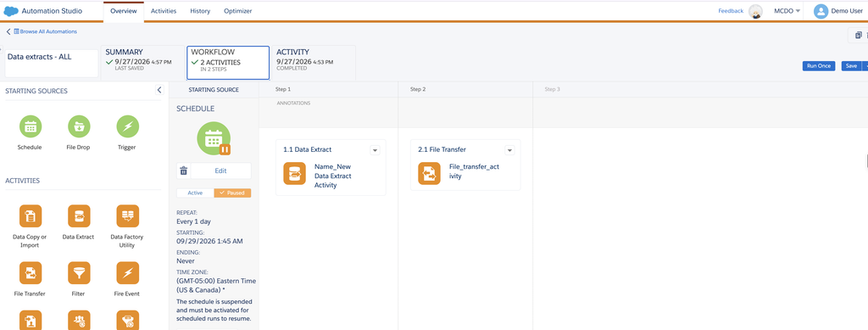Select the Trigger starting source icon

click(127, 126)
